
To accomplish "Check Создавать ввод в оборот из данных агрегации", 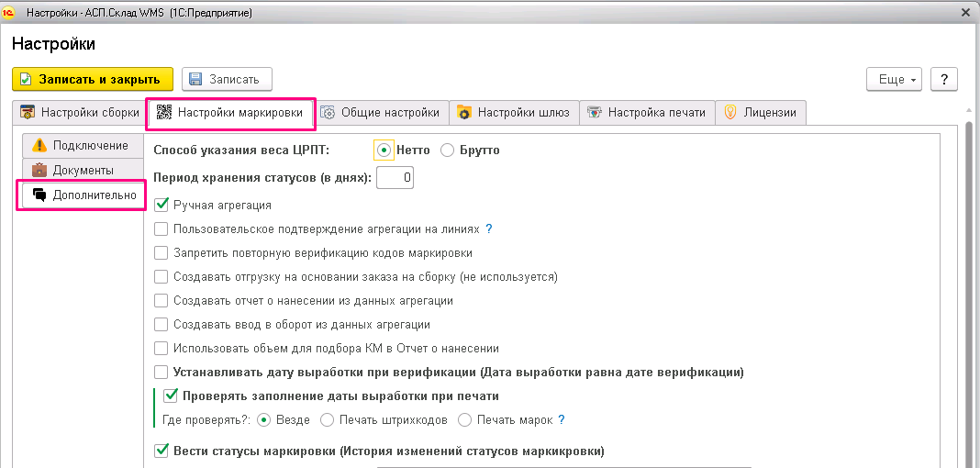I will point(161,324).
